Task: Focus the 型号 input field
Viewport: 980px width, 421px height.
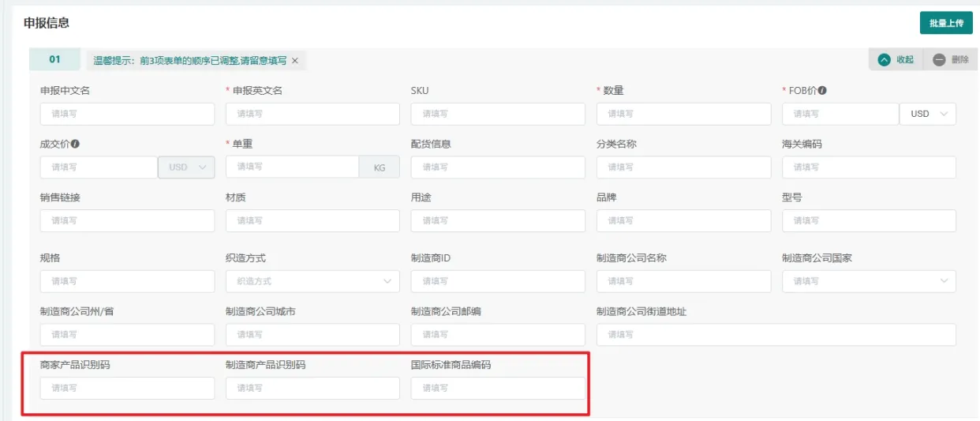Action: tap(869, 221)
